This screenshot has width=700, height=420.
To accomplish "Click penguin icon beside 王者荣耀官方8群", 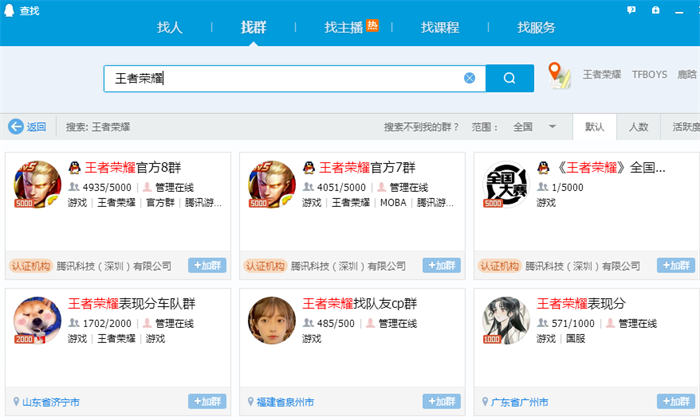I will coord(74,168).
